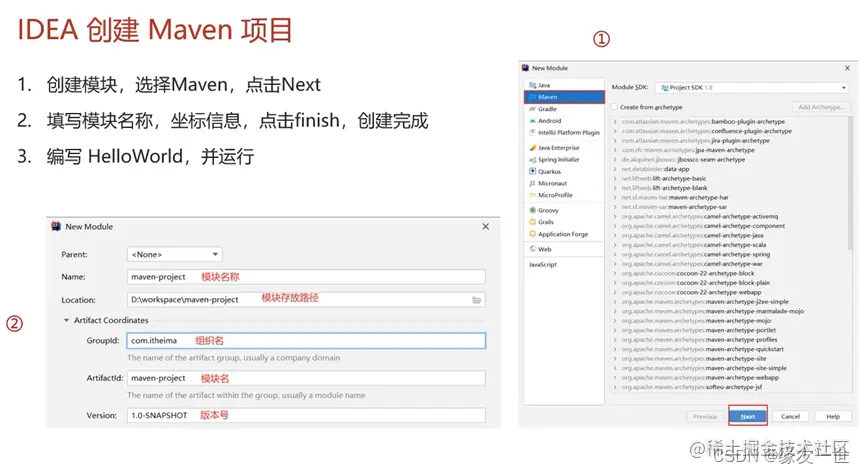
Task: Select the JavaScript module type
Action: click(x=543, y=264)
